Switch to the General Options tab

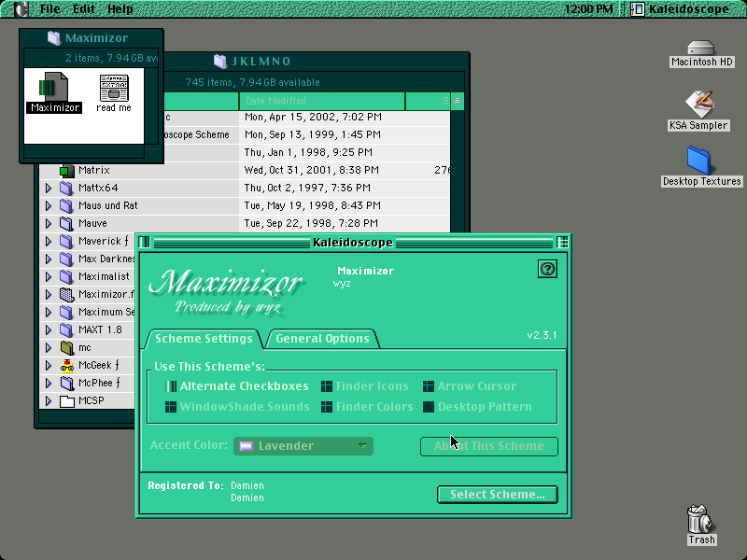pos(322,339)
